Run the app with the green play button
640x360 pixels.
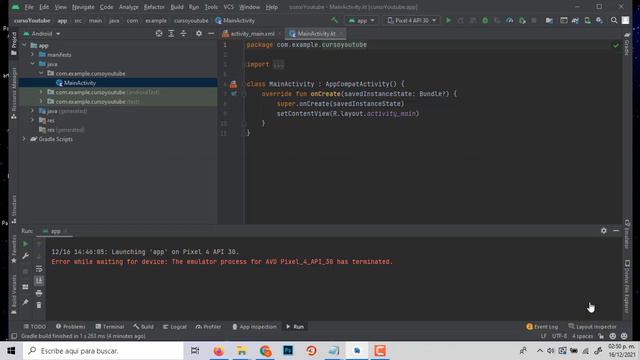(448, 20)
